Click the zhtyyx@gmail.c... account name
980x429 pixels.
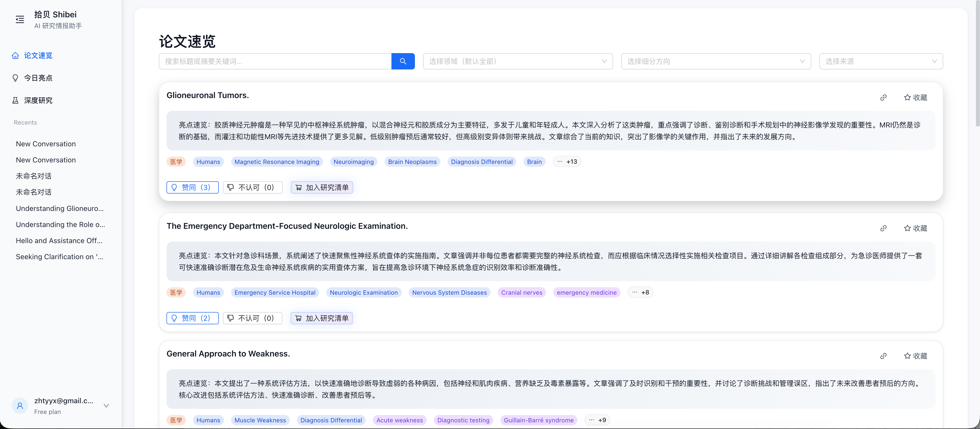click(x=64, y=400)
